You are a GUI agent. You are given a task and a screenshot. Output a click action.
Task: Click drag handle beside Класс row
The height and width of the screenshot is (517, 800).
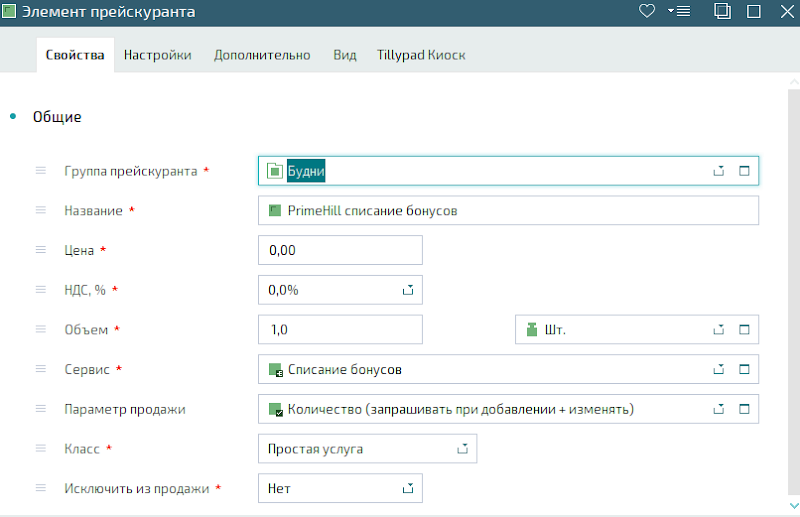click(41, 448)
